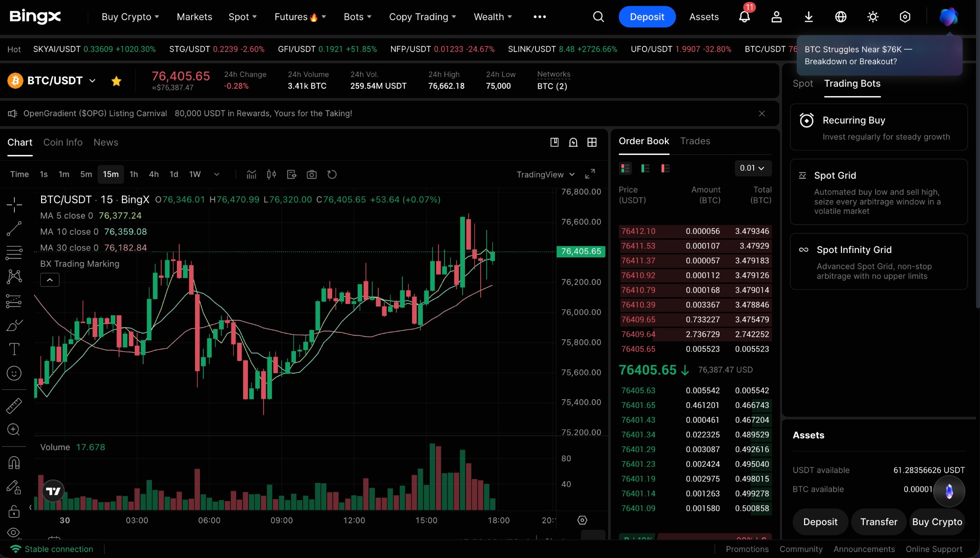Select the brush drawing tool
Screen dimensions: 980x558
[x=14, y=325]
